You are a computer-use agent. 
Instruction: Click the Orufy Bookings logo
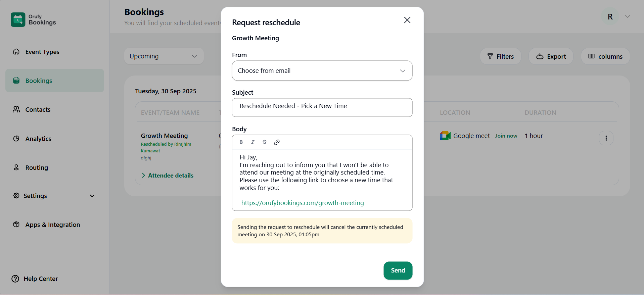click(33, 20)
